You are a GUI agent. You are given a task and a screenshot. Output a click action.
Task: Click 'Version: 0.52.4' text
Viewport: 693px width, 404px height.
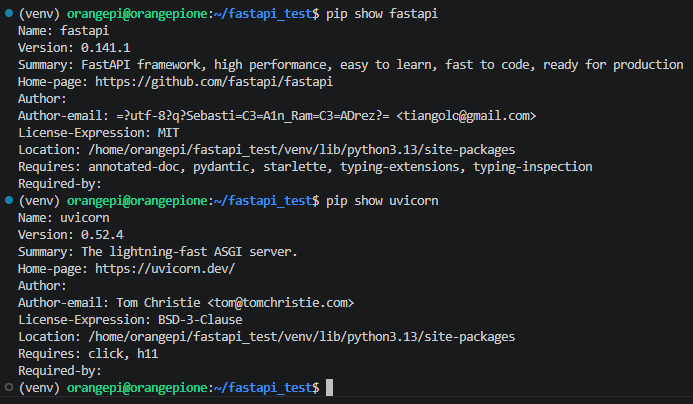pos(71,235)
